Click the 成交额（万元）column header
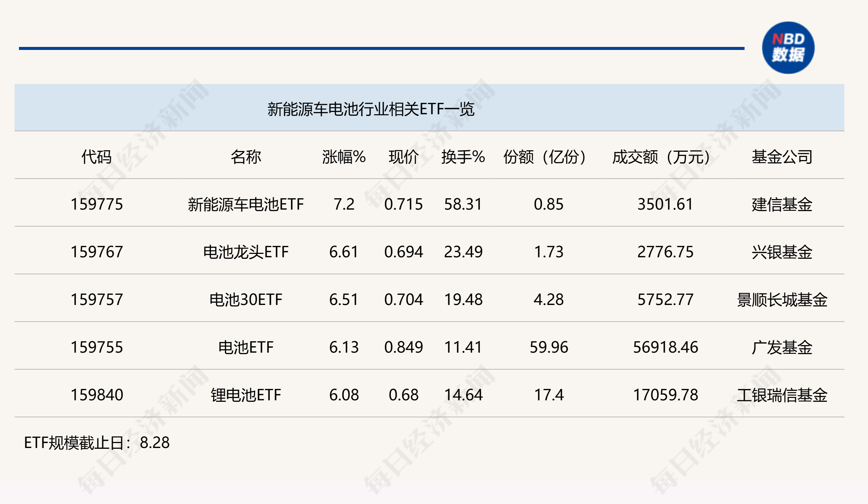Screen dimensions: 868x504 661,157
